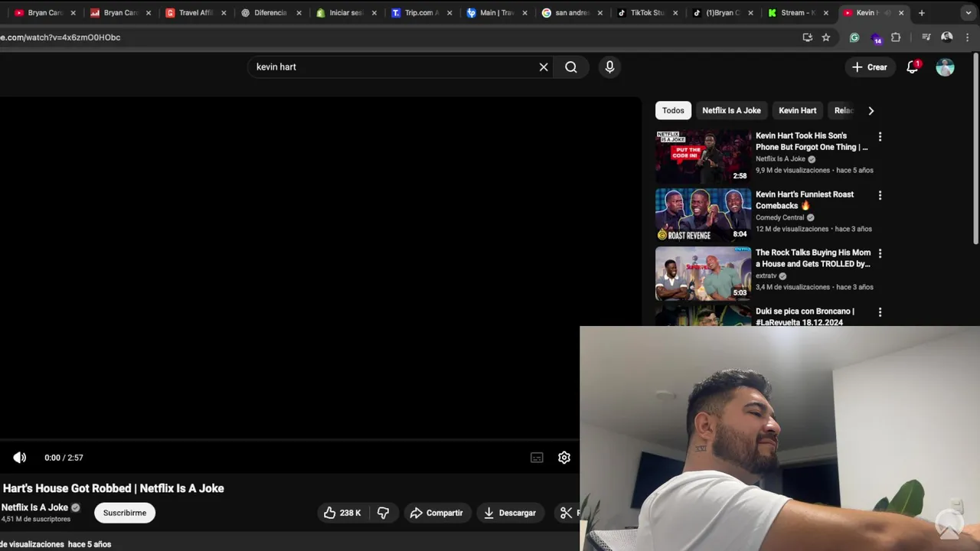Open the purple extension with badge 14
The image size is (980, 551).
876,37
